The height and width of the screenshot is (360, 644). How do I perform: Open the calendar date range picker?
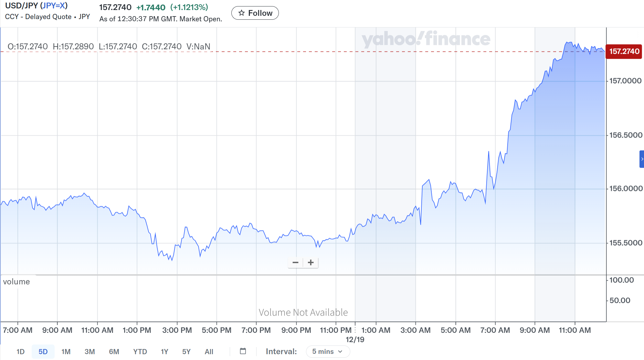(243, 351)
